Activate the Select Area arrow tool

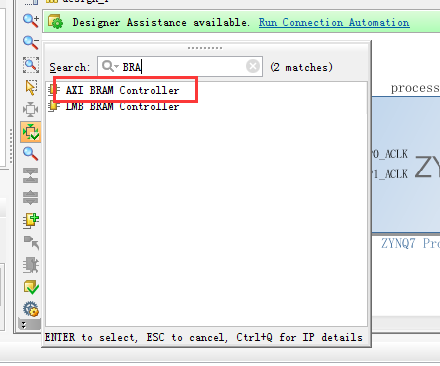pos(31,87)
